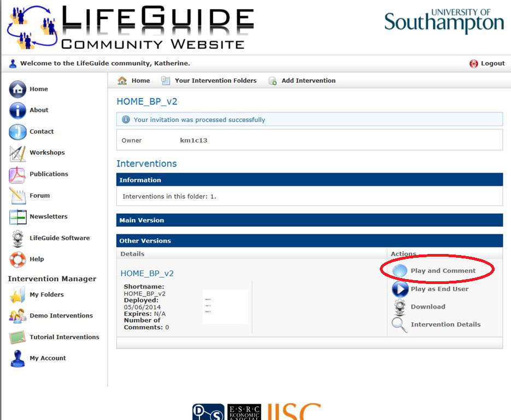Click the ESRC footer logo

tap(244, 412)
